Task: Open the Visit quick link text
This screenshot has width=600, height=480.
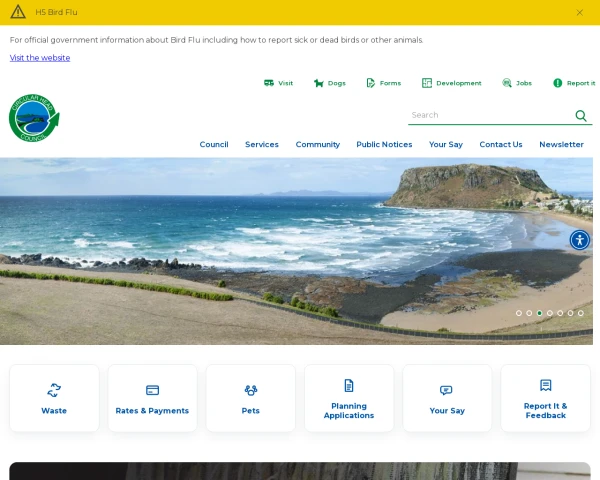Action: pyautogui.click(x=285, y=83)
